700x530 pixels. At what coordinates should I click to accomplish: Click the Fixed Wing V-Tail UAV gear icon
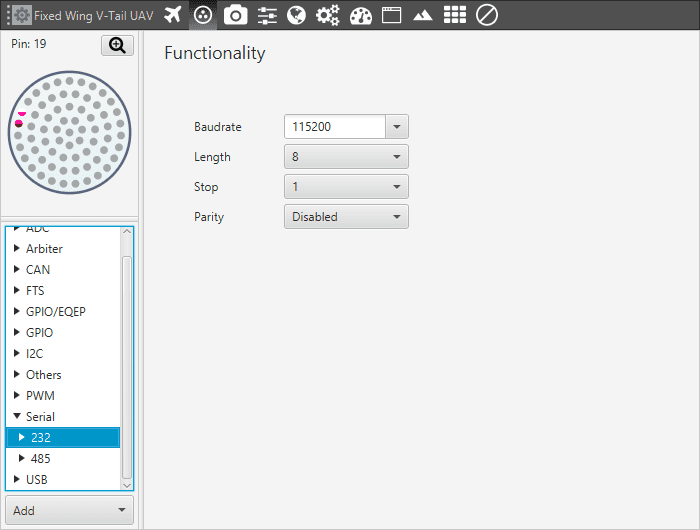tap(21, 15)
